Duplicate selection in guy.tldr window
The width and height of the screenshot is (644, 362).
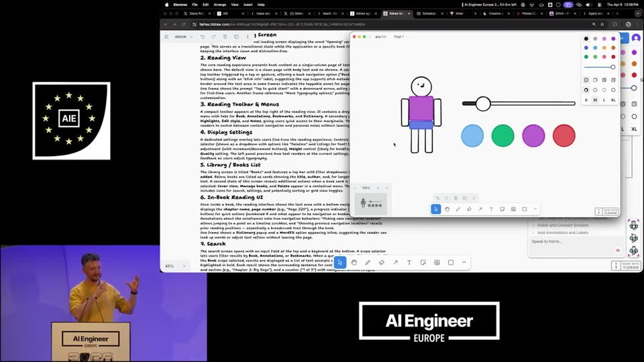tap(464, 198)
